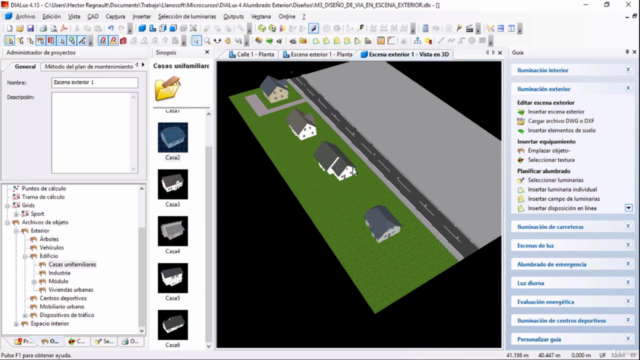Open dropdown beside Insertar disposición en línea
This screenshot has width=640, height=360.
tap(629, 208)
